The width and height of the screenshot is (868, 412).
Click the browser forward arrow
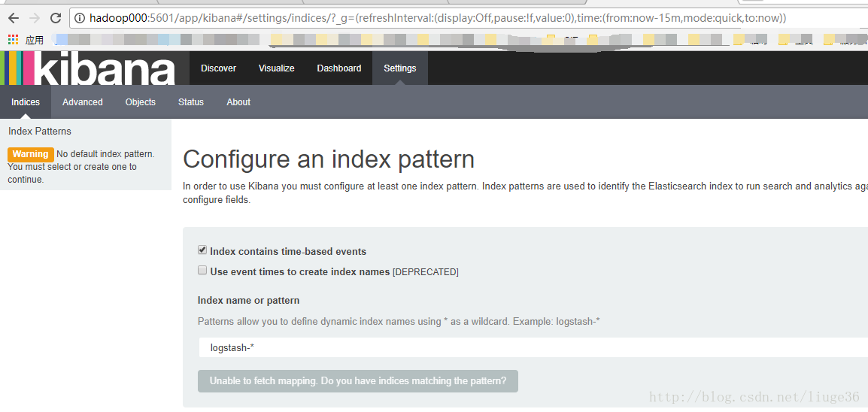35,18
